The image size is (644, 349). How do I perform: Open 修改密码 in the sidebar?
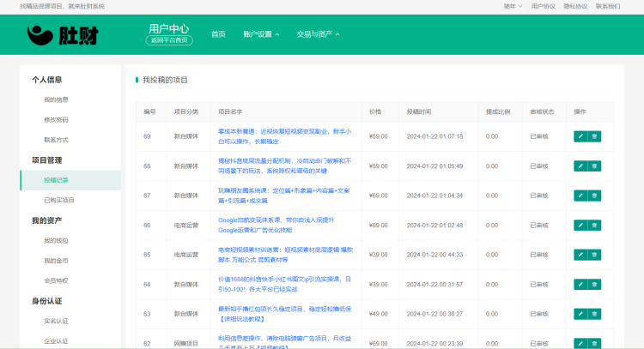point(56,119)
